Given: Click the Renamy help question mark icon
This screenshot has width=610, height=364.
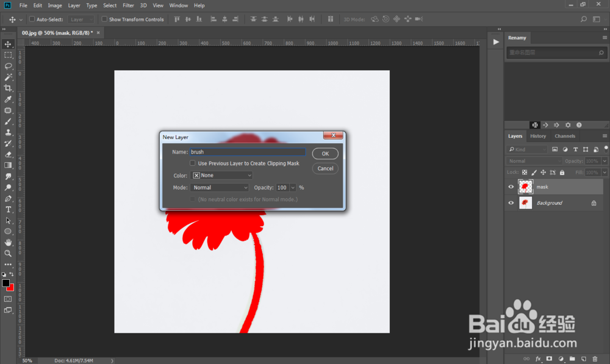Looking at the screenshot, I should pyautogui.click(x=579, y=125).
